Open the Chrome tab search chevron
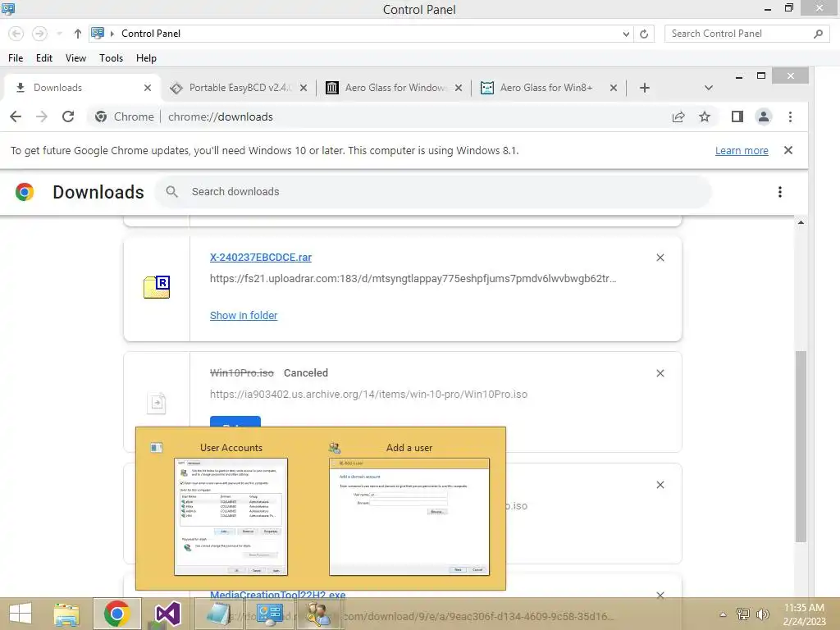840x630 pixels. 708,88
